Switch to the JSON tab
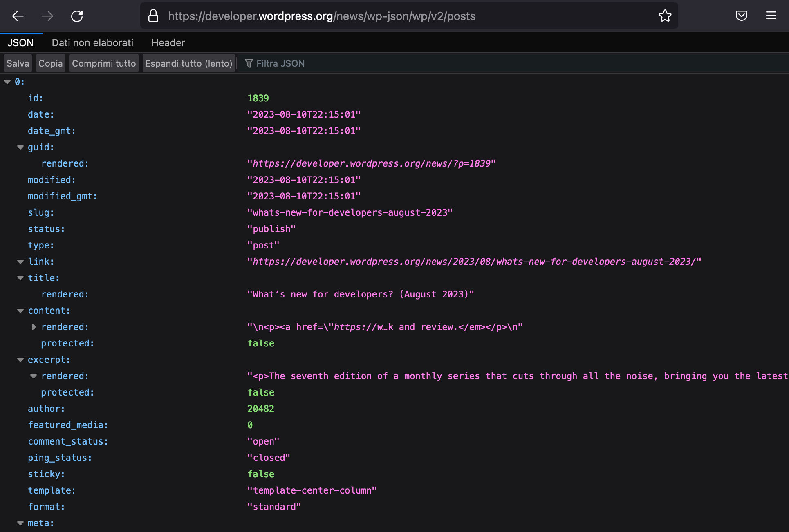The height and width of the screenshot is (532, 789). pos(20,42)
